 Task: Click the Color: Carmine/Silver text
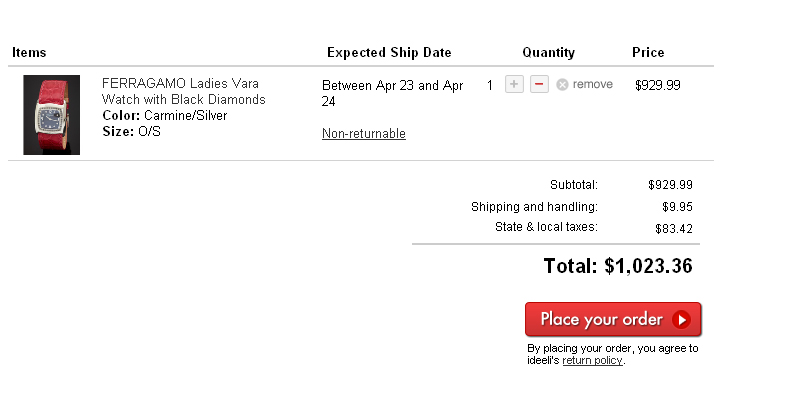[x=165, y=116]
